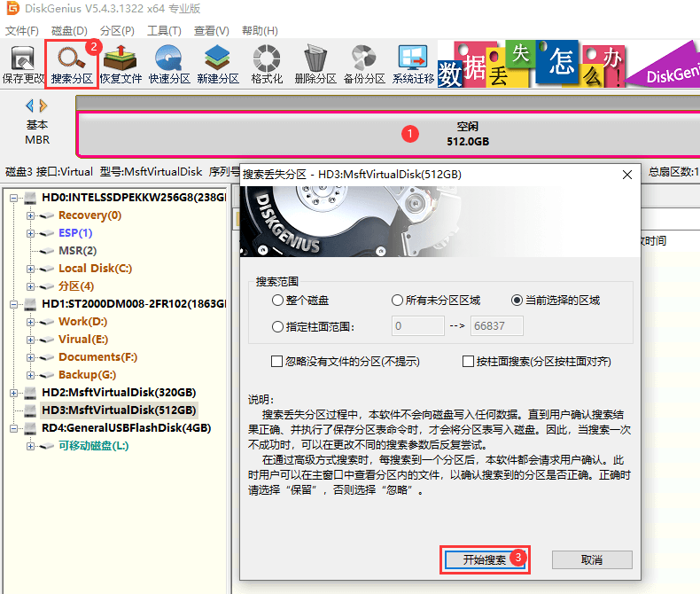Click the HD0 INTEL SSD disk icon
The height and width of the screenshot is (594, 700).
(x=30, y=198)
